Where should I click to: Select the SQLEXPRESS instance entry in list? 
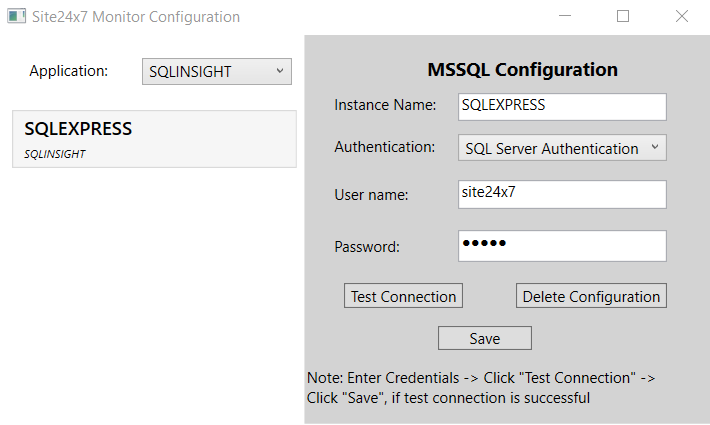pos(154,139)
